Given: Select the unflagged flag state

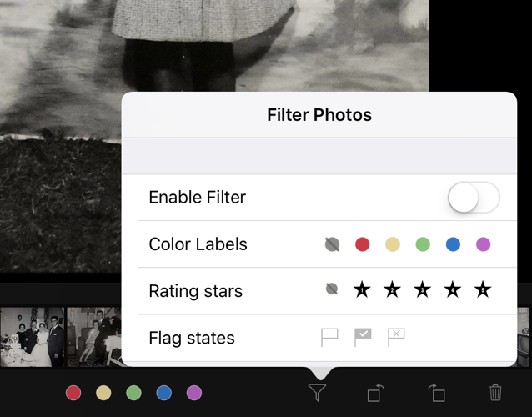Looking at the screenshot, I should [329, 337].
